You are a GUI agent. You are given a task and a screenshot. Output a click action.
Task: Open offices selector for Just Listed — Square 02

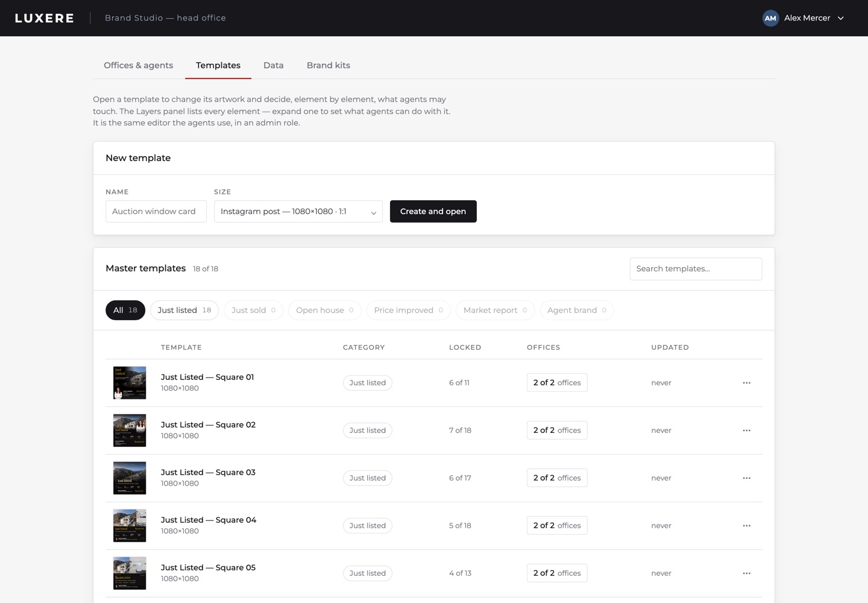click(557, 431)
